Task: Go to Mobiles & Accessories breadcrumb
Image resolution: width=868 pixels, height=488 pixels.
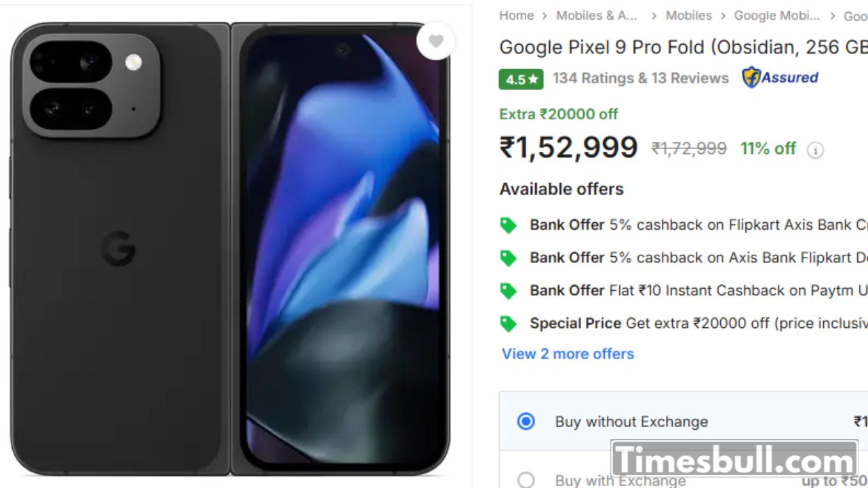Action: pos(597,16)
